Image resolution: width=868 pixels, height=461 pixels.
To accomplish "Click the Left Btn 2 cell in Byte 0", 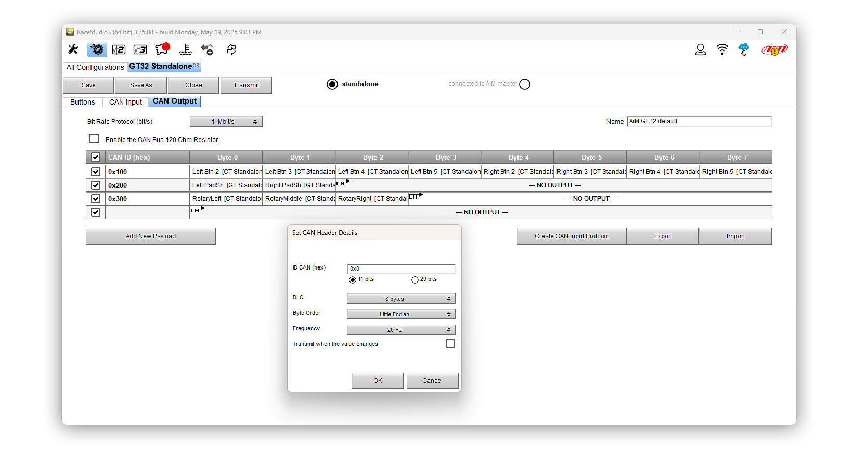I will click(226, 172).
